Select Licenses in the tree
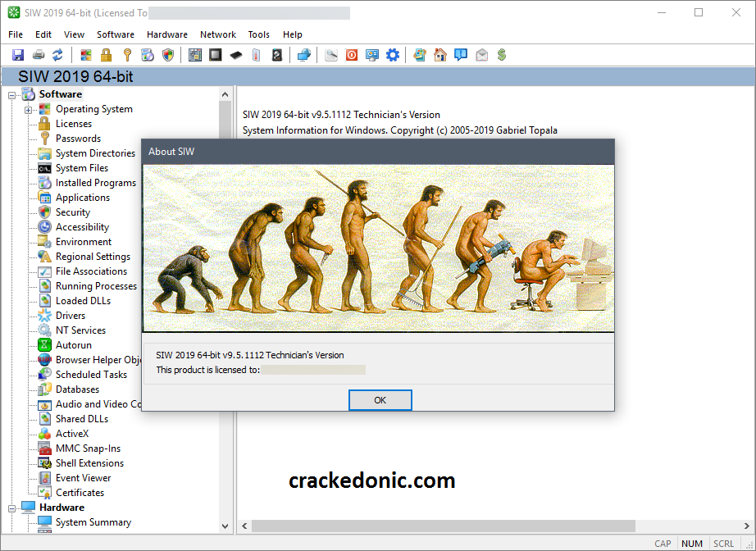Image resolution: width=756 pixels, height=551 pixels. click(x=73, y=124)
